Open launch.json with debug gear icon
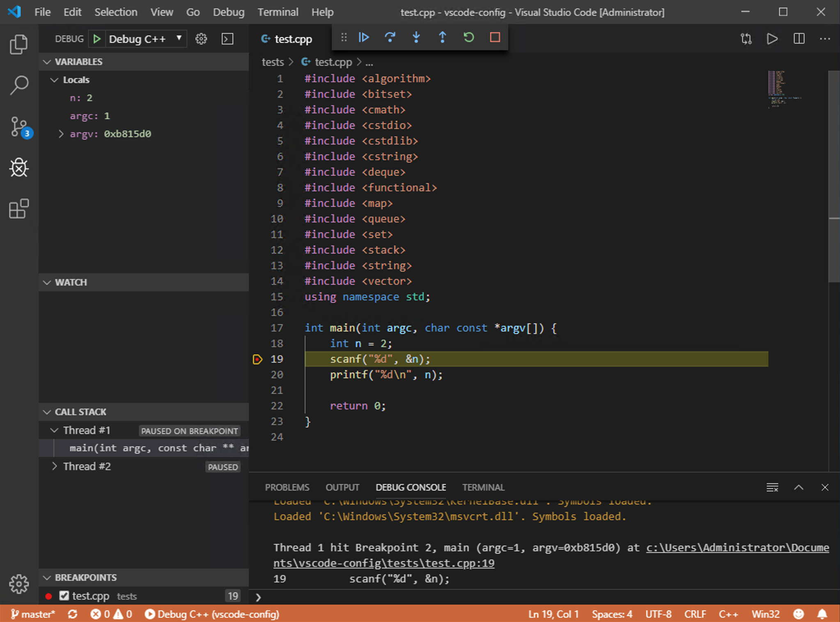This screenshot has height=622, width=840. pyautogui.click(x=201, y=39)
